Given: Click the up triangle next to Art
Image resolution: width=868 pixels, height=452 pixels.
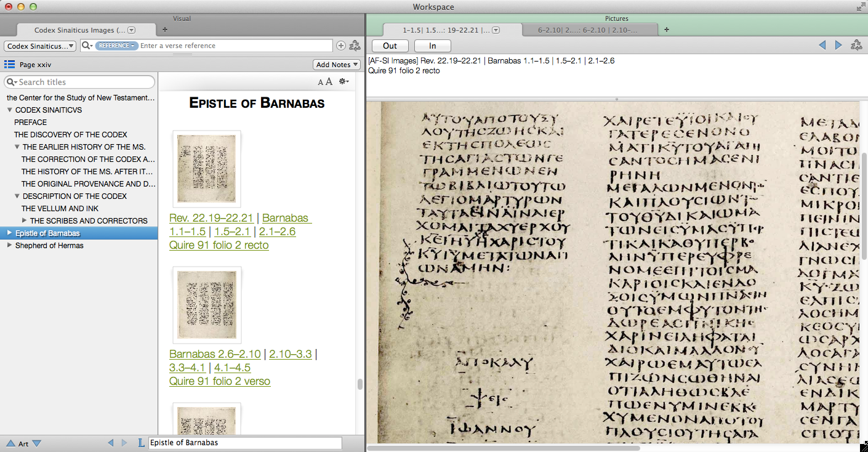Looking at the screenshot, I should 10,443.
